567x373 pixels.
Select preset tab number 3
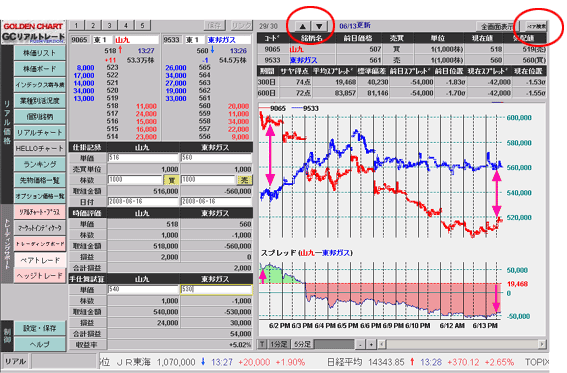[109, 25]
